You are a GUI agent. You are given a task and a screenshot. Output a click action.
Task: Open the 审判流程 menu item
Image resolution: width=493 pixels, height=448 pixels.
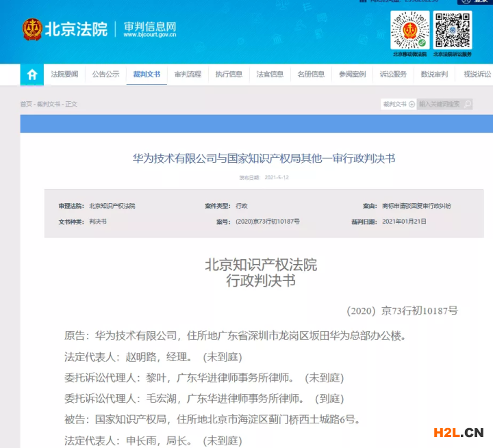click(x=188, y=75)
